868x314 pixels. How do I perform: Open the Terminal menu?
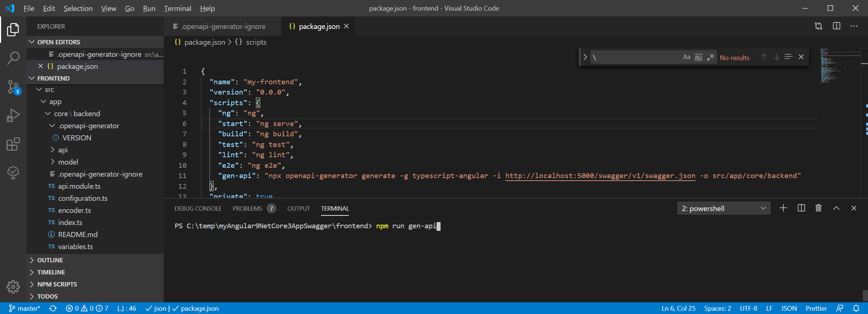pos(178,8)
